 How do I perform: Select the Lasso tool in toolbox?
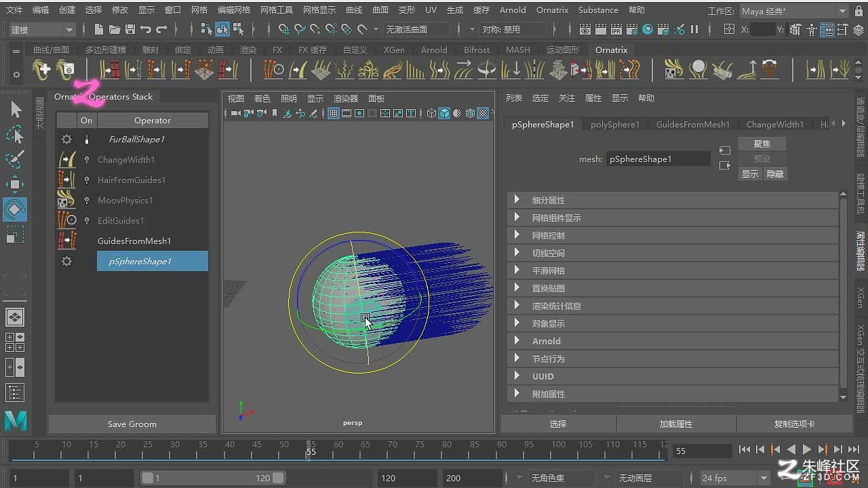click(15, 135)
